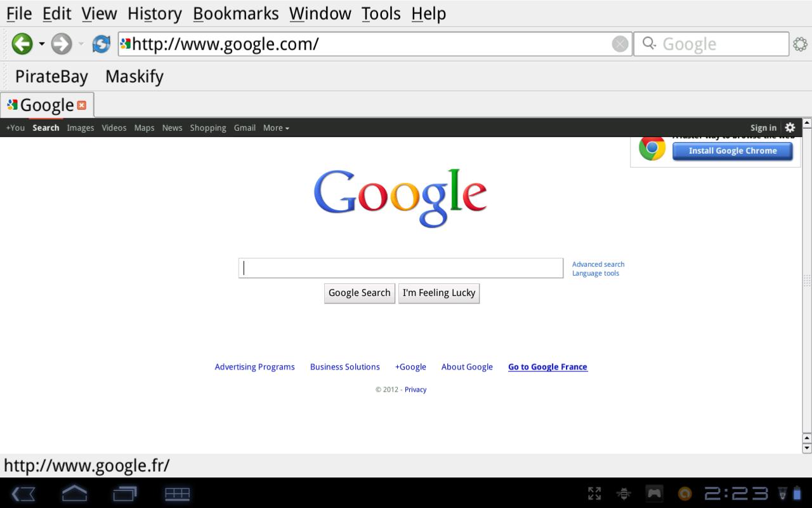Screen dimensions: 812x508
Task: Open Business Solutions link
Action: 345,367
